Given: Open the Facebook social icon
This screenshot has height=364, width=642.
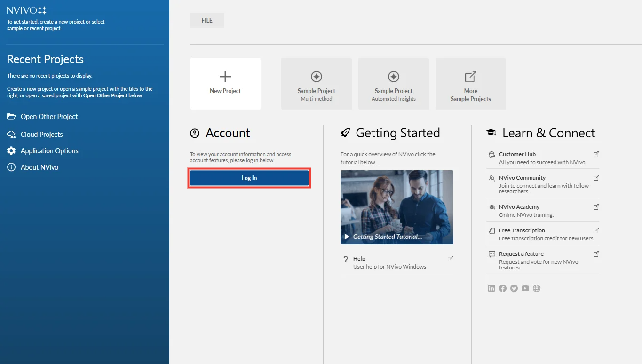Looking at the screenshot, I should click(503, 288).
